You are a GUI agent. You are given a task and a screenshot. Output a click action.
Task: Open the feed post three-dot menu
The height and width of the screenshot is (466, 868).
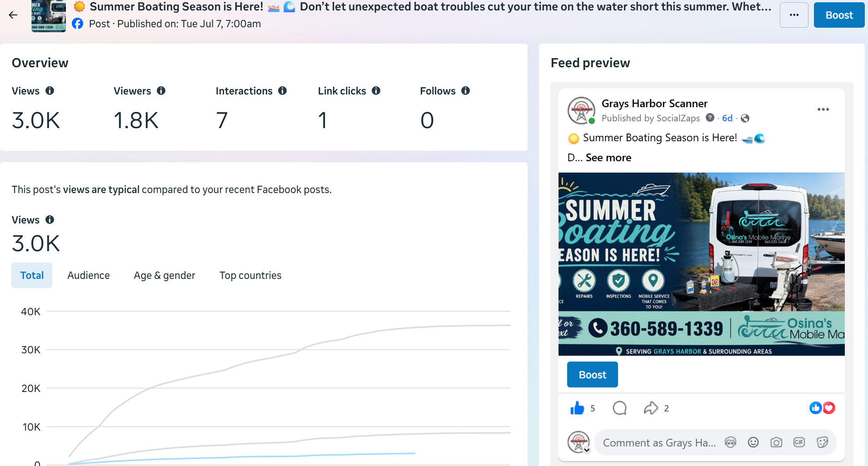click(823, 109)
